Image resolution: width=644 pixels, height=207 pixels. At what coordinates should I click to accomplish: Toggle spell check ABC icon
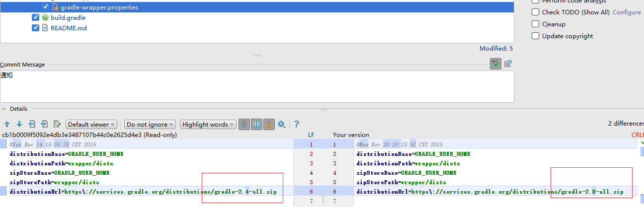coord(495,64)
